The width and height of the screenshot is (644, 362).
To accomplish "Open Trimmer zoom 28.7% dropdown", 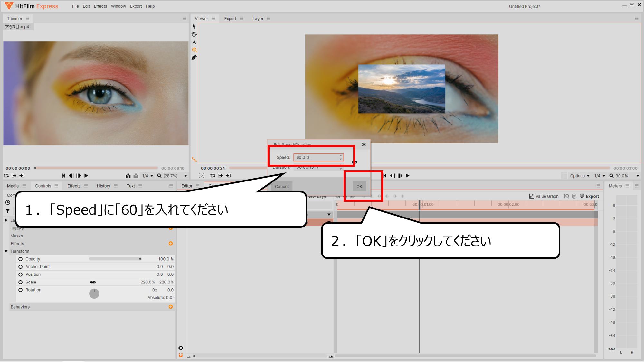I will (172, 176).
